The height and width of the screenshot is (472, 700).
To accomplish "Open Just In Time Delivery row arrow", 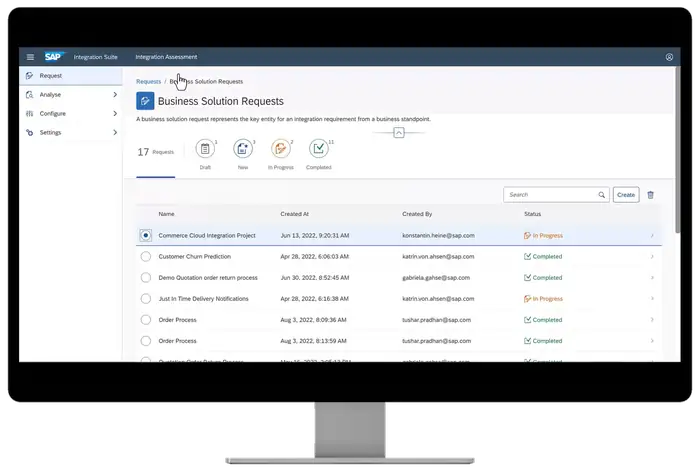I will (652, 299).
